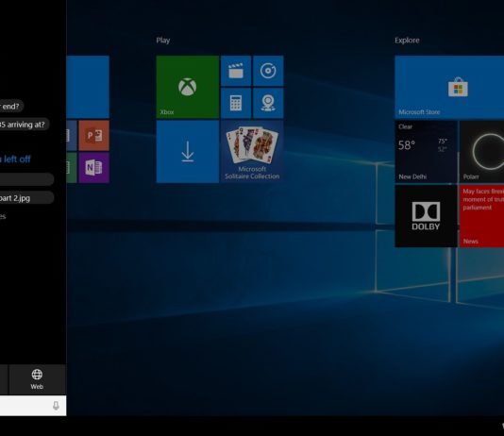This screenshot has width=504, height=436.
Task: Switch to the Web search tab
Action: point(37,379)
